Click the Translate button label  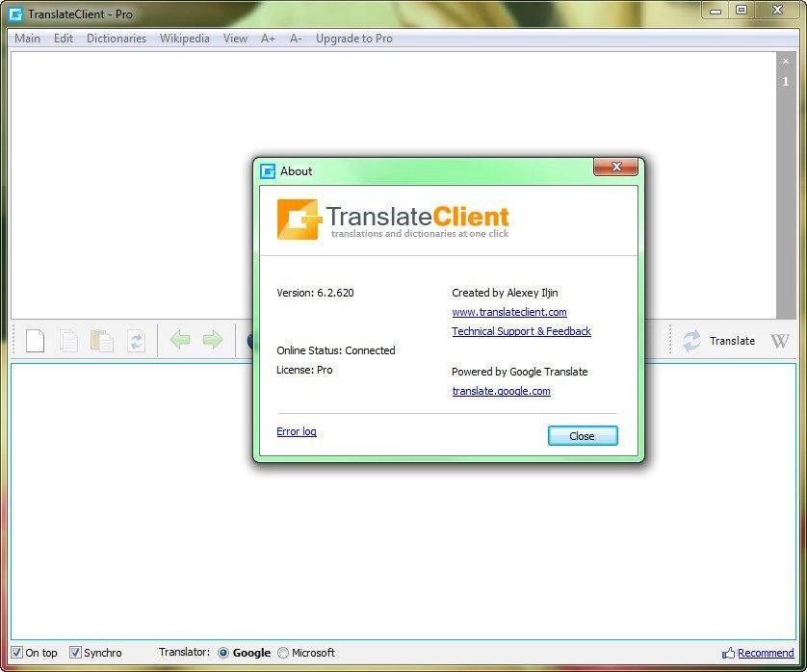732,341
